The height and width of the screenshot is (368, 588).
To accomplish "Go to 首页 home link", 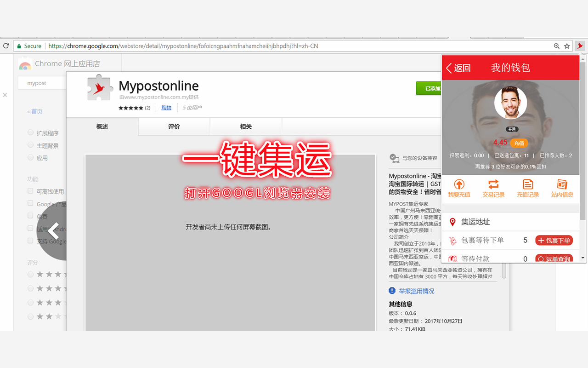I will pyautogui.click(x=35, y=111).
